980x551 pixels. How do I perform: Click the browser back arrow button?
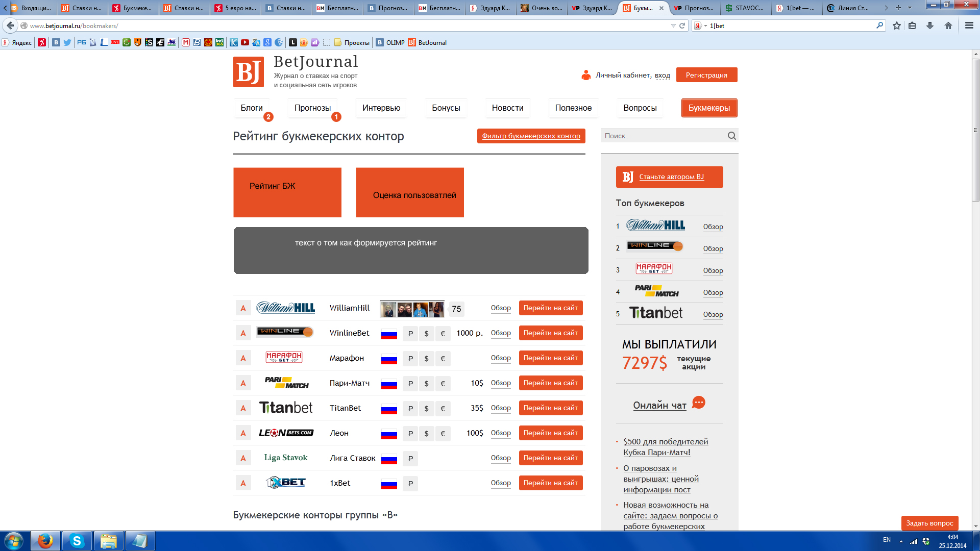pyautogui.click(x=10, y=26)
